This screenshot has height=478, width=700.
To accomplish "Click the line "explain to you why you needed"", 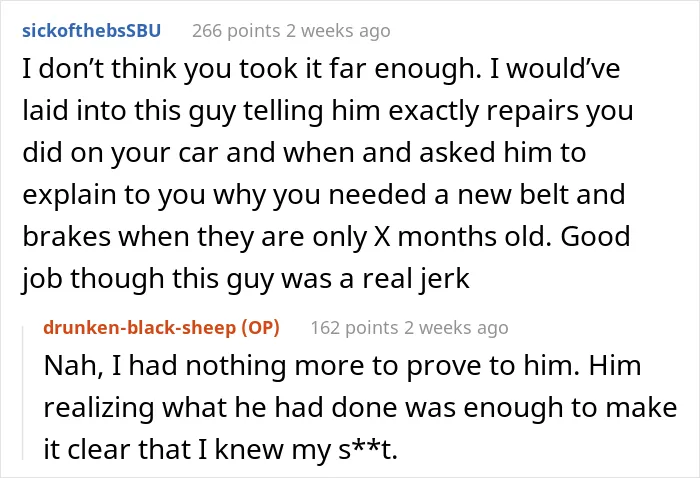I will pos(324,195).
